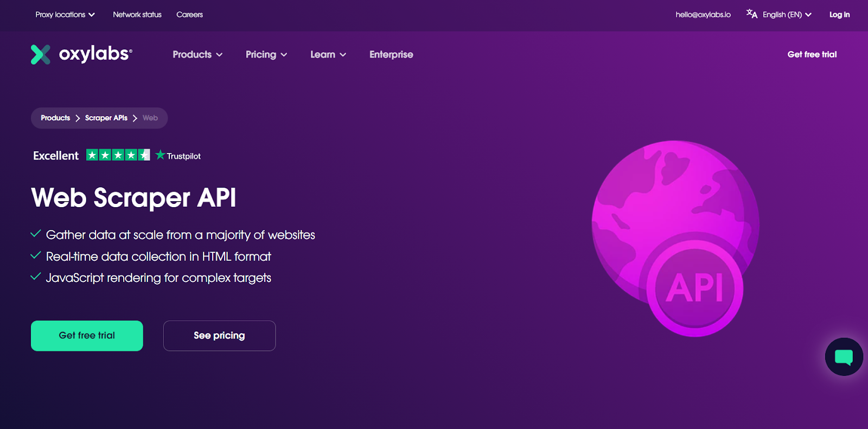Click the Trustpilot logo

pos(178,156)
